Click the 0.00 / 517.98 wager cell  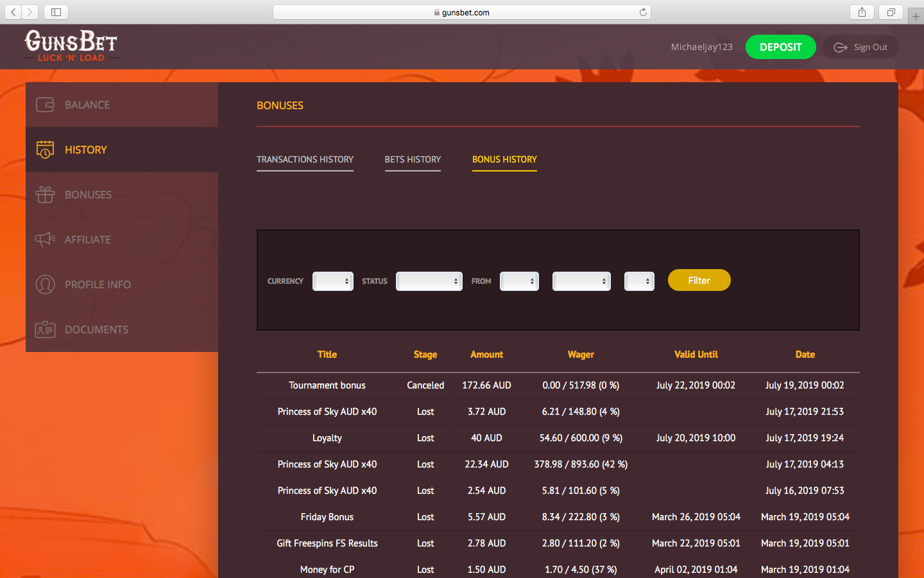[x=581, y=385]
